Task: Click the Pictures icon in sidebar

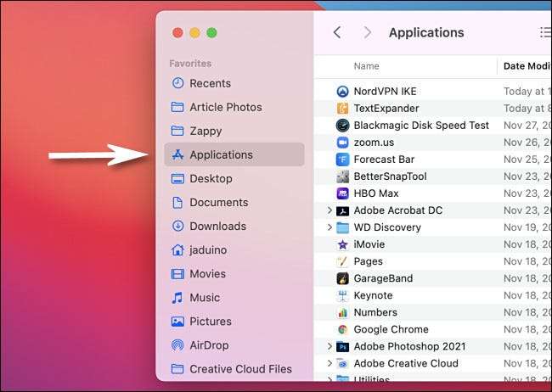Action: pyautogui.click(x=177, y=322)
